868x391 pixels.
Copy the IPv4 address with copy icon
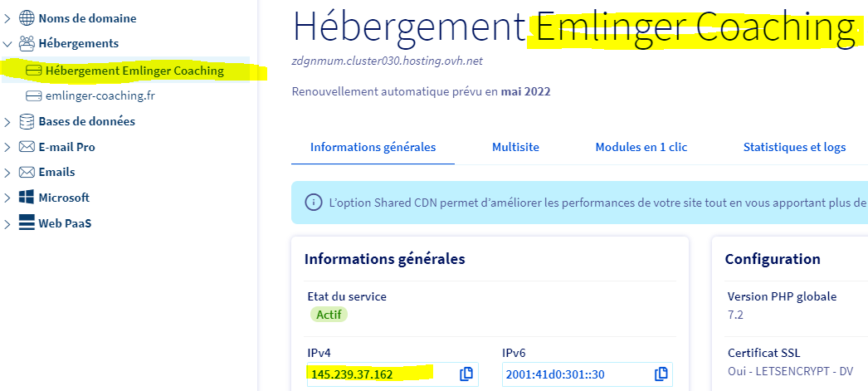coord(466,374)
